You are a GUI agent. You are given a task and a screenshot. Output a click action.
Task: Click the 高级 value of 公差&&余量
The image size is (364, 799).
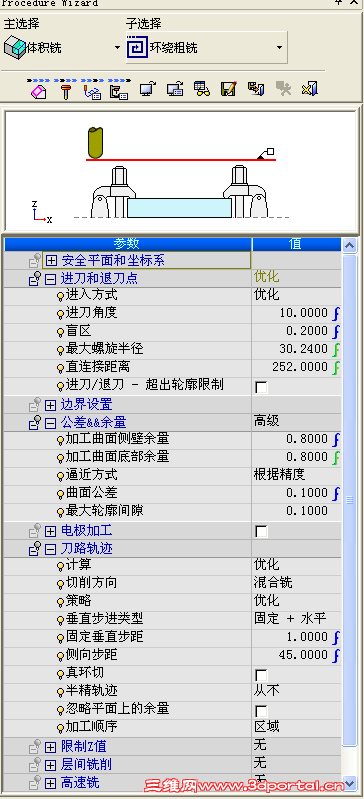click(267, 421)
